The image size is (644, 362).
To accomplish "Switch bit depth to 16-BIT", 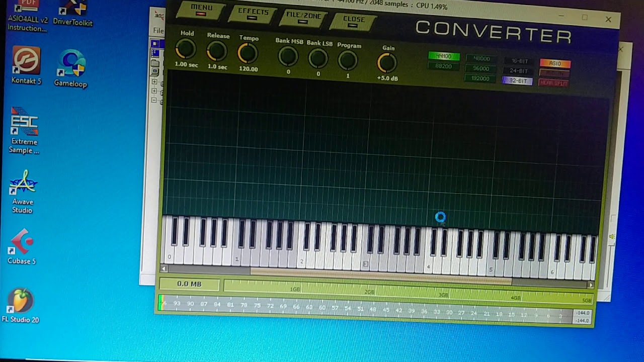I will click(518, 61).
